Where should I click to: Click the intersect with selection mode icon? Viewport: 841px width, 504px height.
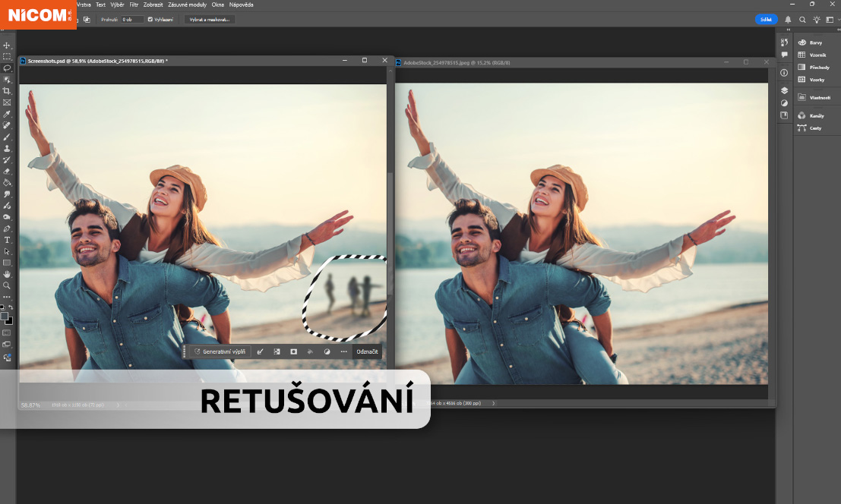coord(87,19)
